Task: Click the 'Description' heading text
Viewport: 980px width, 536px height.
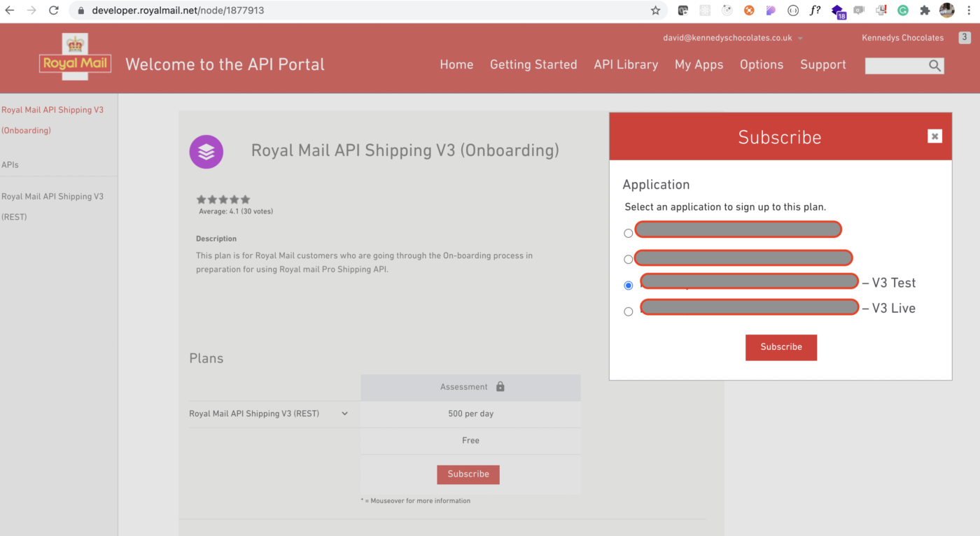Action: coord(216,239)
